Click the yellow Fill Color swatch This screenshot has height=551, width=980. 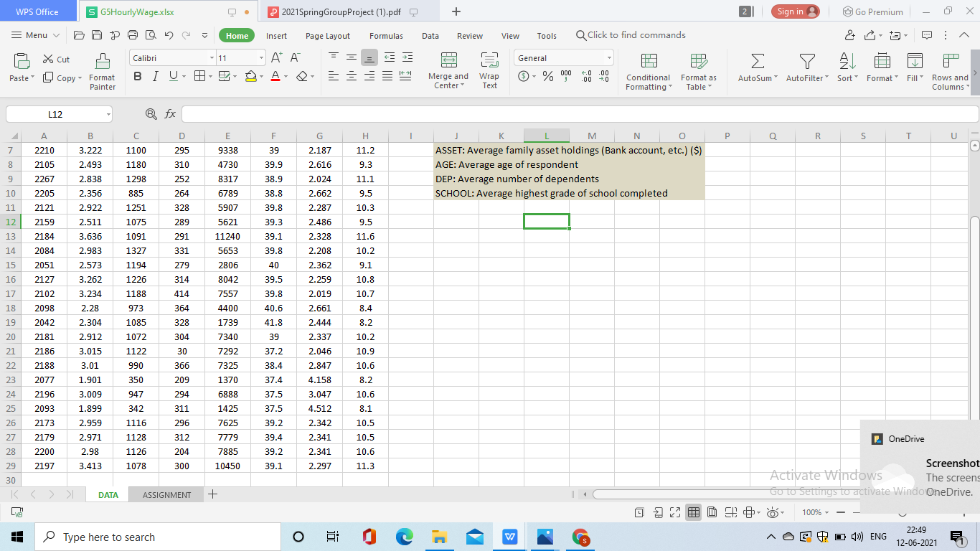click(250, 76)
